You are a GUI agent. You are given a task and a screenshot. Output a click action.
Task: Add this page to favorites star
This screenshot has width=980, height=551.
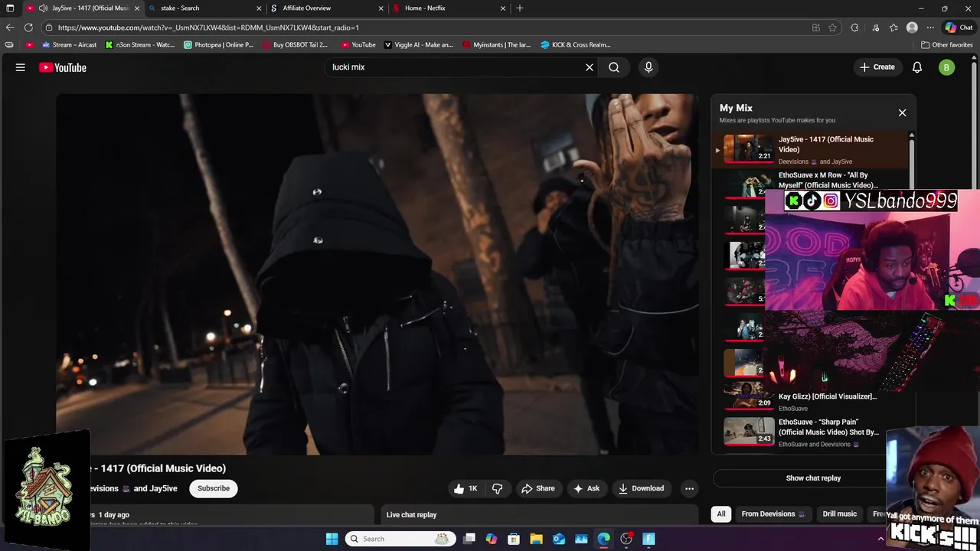pos(832,28)
